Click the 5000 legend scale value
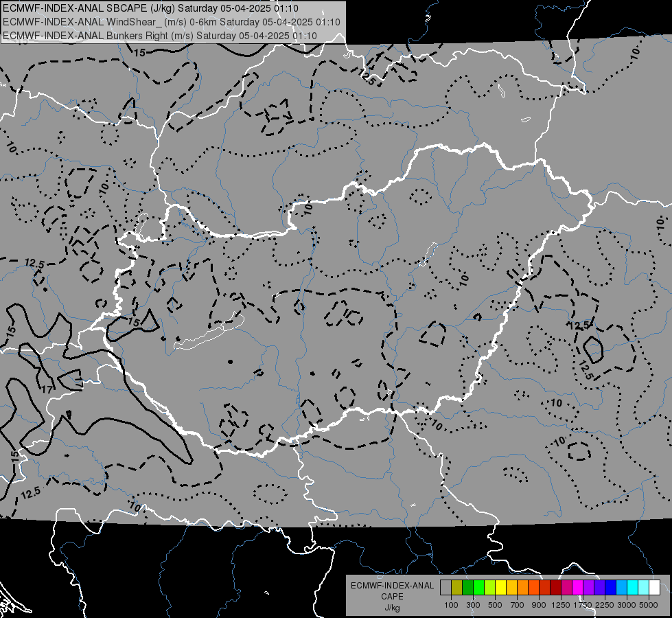 click(649, 605)
